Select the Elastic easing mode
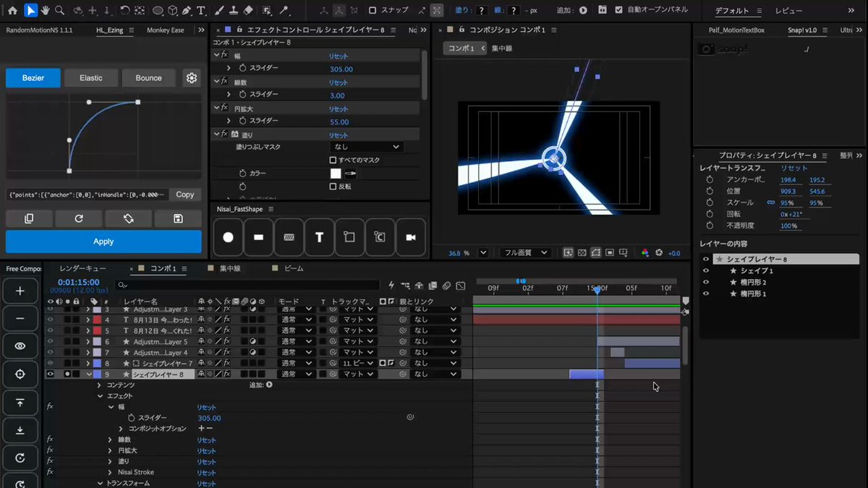 tap(91, 78)
